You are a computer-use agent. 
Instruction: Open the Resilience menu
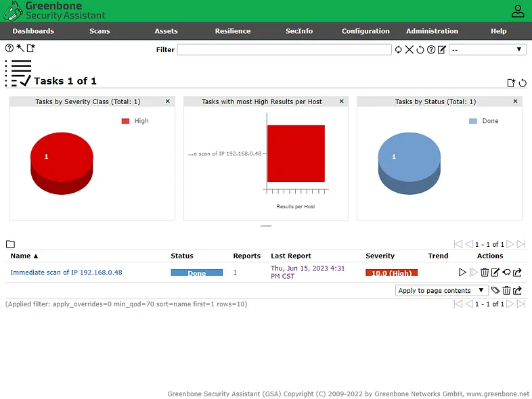tap(232, 31)
